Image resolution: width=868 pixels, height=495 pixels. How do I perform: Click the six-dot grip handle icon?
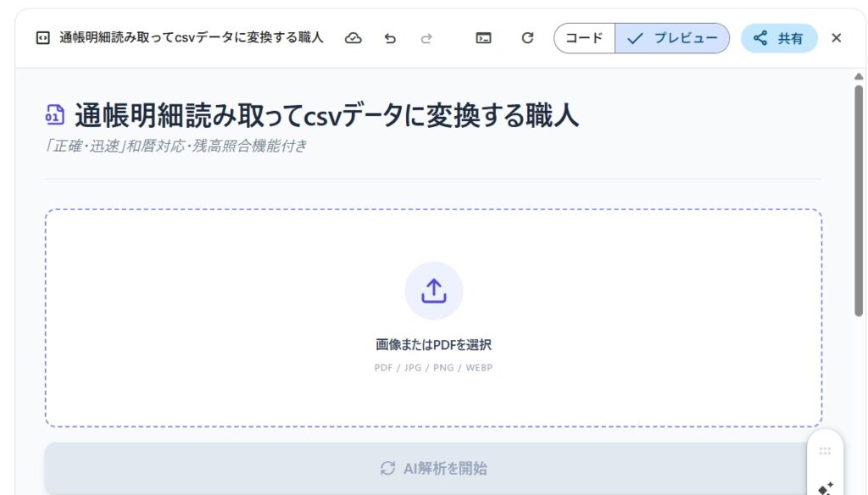pyautogui.click(x=825, y=451)
